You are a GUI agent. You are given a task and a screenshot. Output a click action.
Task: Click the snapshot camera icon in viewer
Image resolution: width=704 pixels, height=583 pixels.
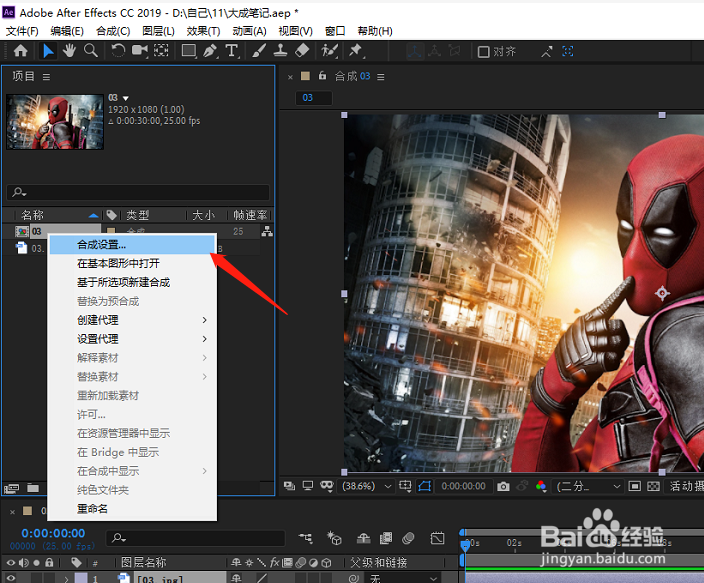503,486
